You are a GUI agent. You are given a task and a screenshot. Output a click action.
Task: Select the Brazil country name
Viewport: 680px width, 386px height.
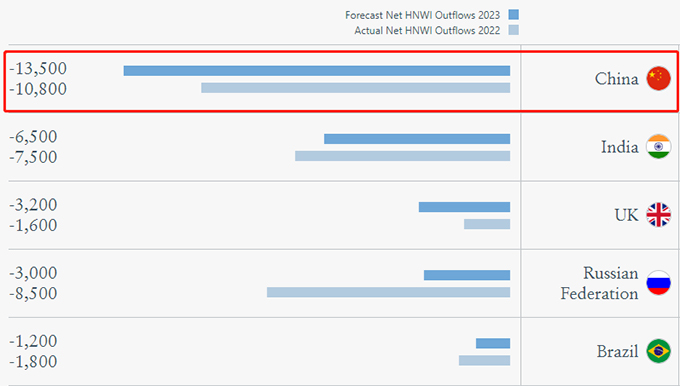pos(617,351)
